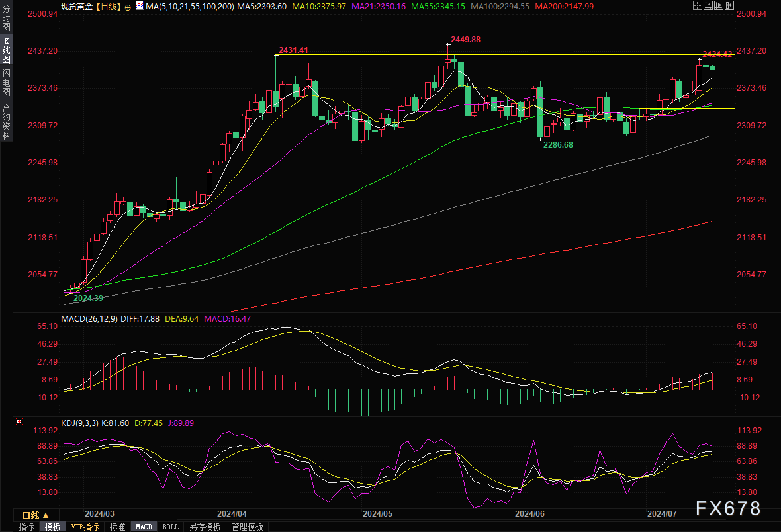Screen dimensions: 781x532
Task: Switch to the 闪电图 view tab
Action: point(7,82)
